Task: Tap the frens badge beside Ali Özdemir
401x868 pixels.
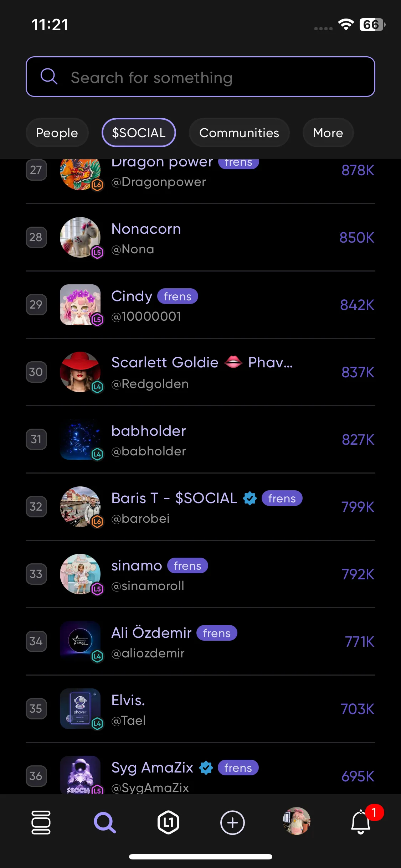Action: [217, 633]
